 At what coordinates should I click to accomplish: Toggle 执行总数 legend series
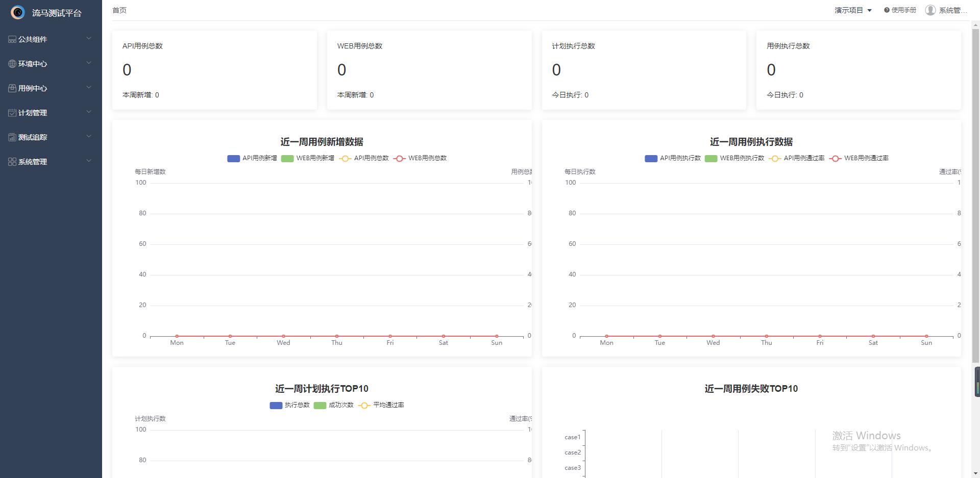click(290, 405)
